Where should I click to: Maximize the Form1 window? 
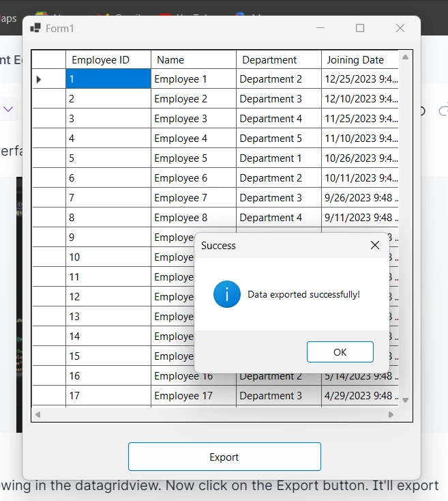pyautogui.click(x=360, y=28)
